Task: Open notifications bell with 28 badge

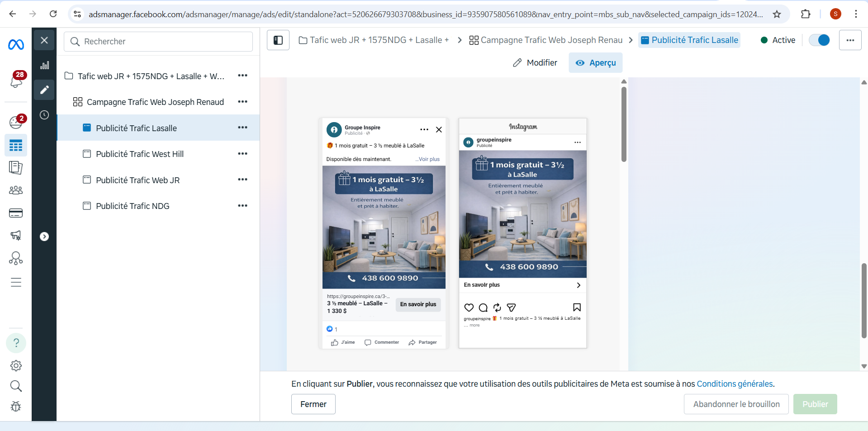Action: 16,80
